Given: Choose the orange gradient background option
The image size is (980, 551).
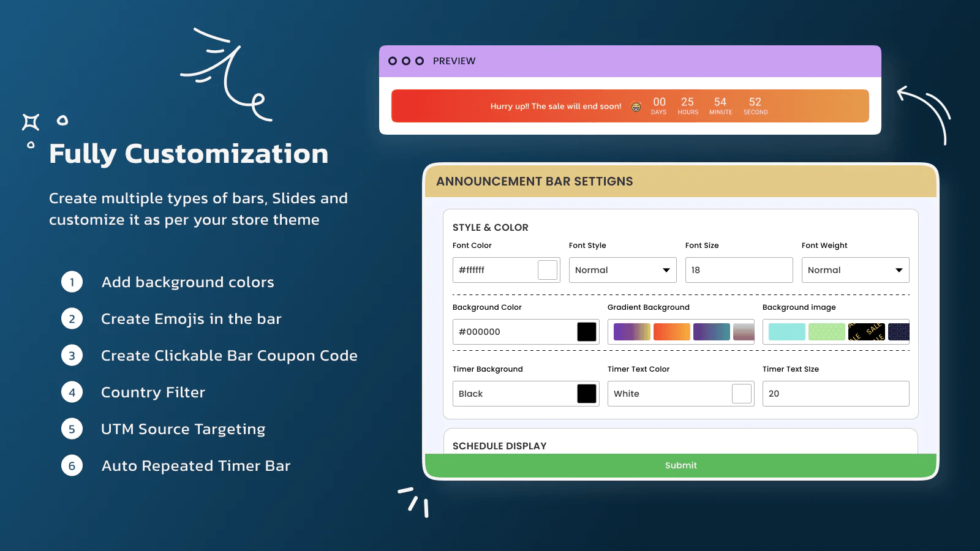Looking at the screenshot, I should tap(672, 332).
